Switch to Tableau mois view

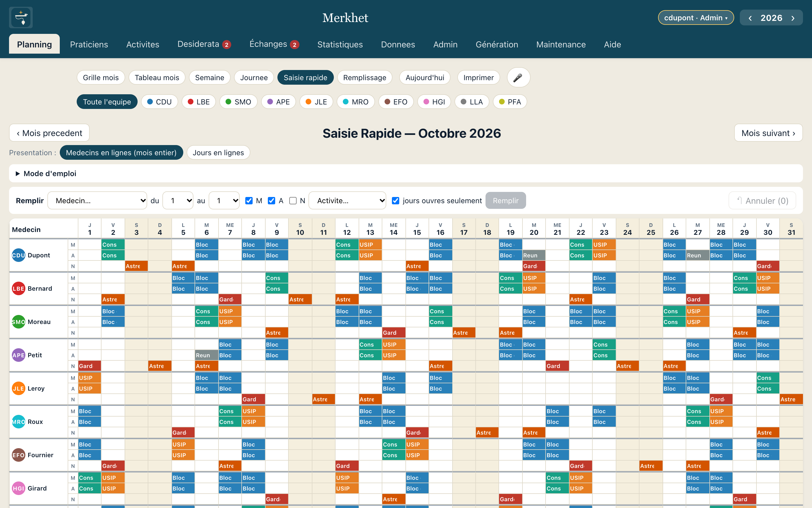[157, 78]
